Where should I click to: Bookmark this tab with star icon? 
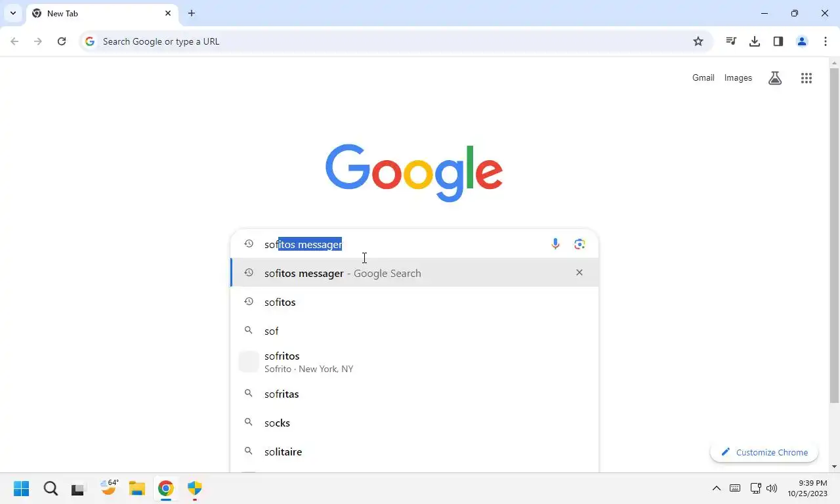(698, 41)
